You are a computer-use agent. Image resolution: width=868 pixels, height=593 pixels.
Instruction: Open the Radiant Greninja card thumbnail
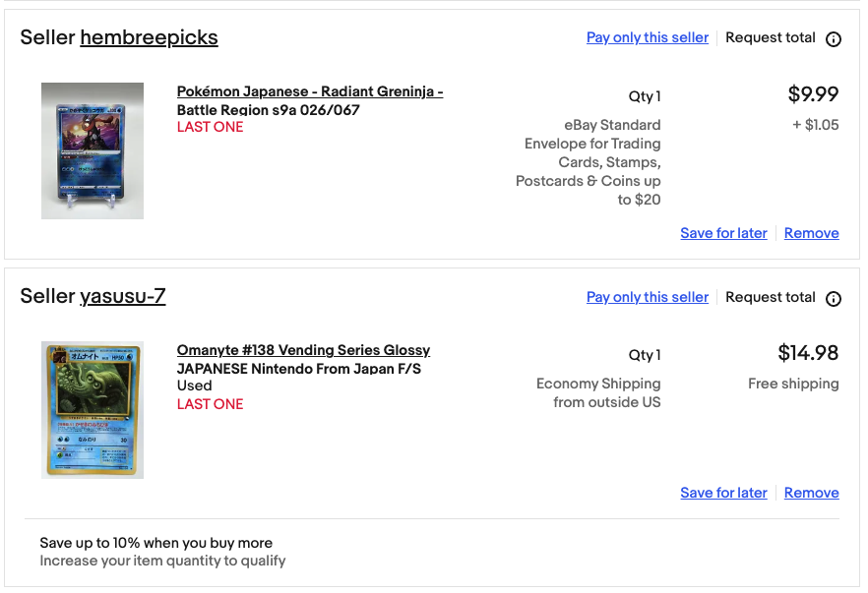(x=93, y=151)
